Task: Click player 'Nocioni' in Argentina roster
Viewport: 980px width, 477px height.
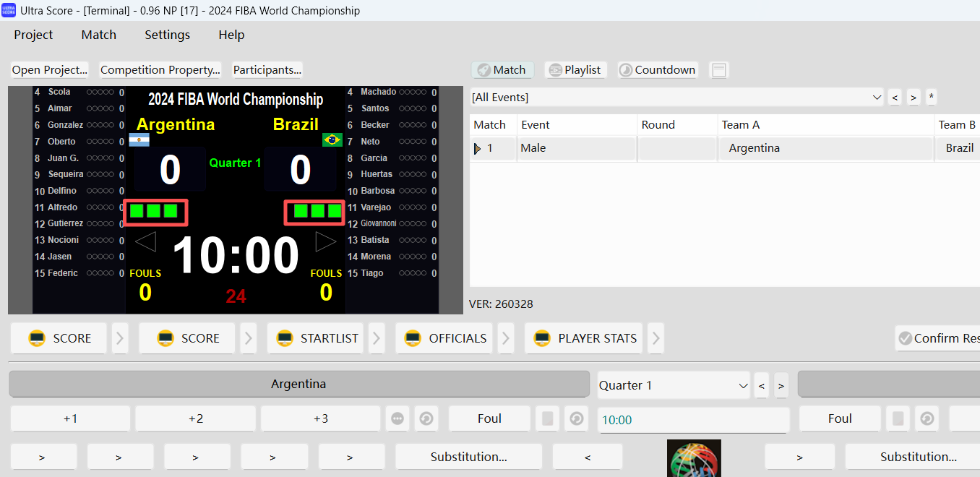Action: pos(63,240)
